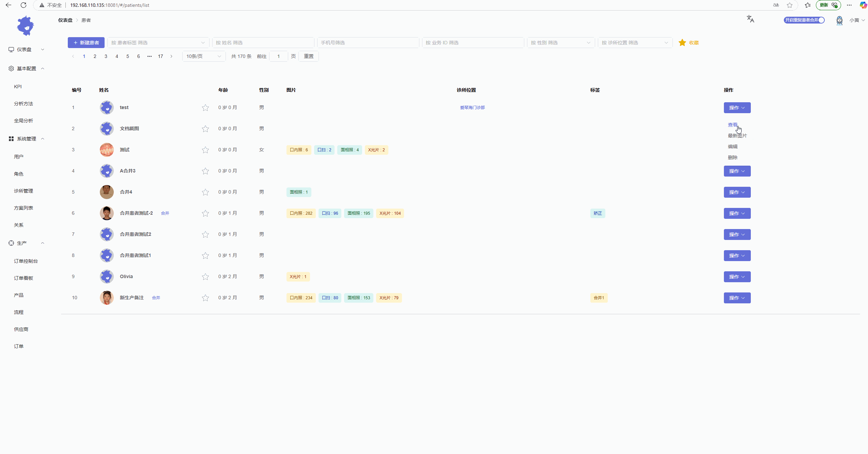This screenshot has height=454, width=868.
Task: Click 合并 link beside 合并患者测试-2
Action: click(165, 213)
